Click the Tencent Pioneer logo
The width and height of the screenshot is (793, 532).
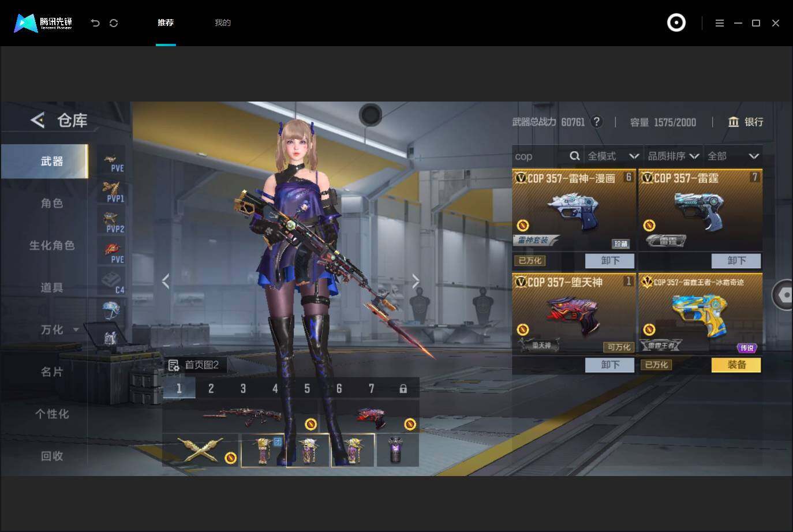(x=43, y=23)
